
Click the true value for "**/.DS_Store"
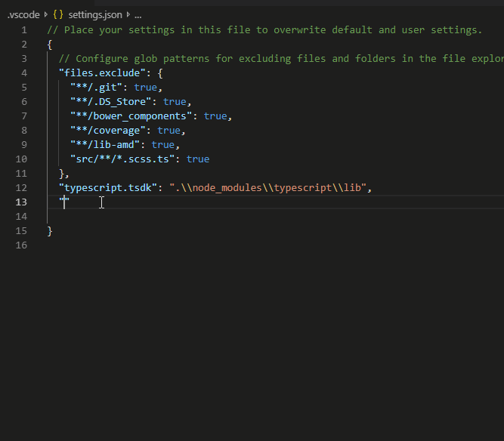click(x=175, y=101)
